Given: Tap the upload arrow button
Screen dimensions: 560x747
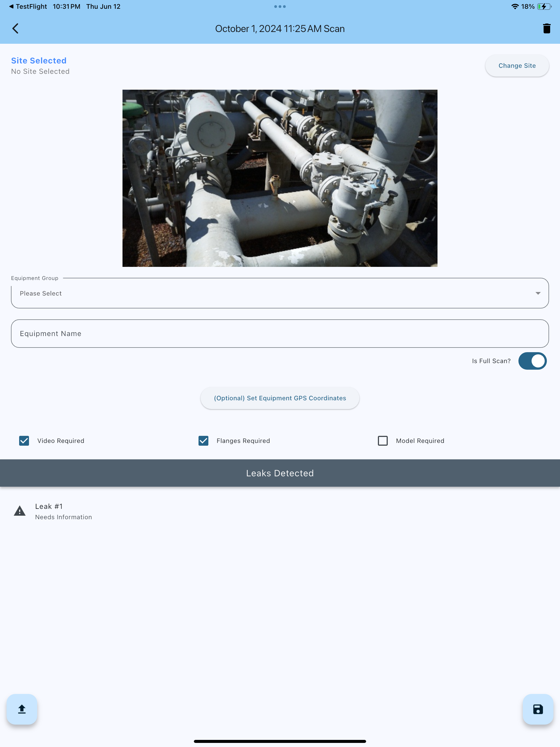Looking at the screenshot, I should (22, 709).
